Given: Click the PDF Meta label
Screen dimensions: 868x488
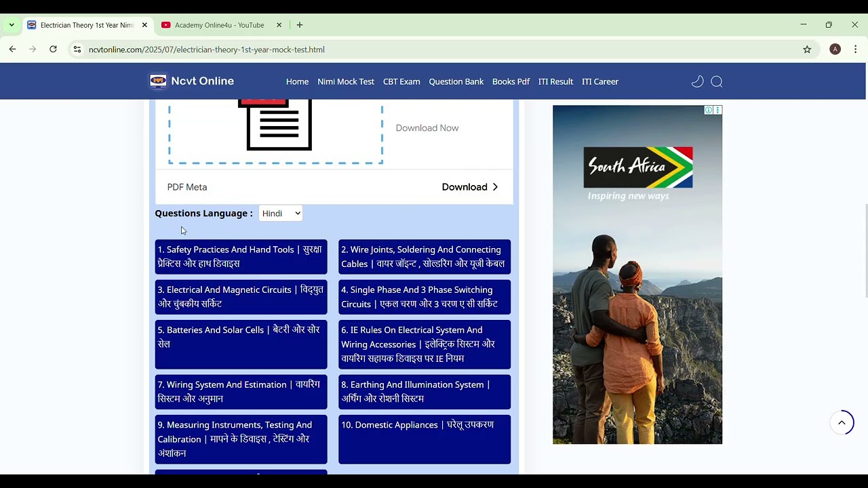Looking at the screenshot, I should (187, 187).
